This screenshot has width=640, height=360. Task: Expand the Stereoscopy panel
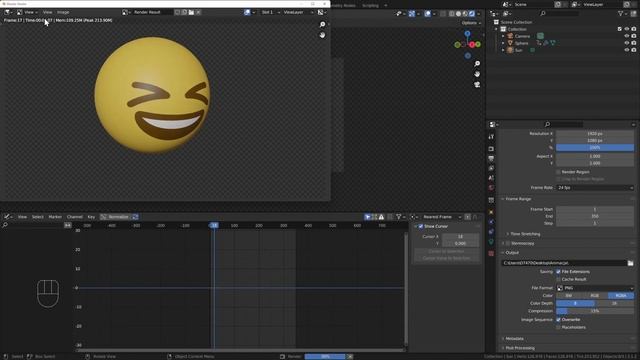(522, 244)
